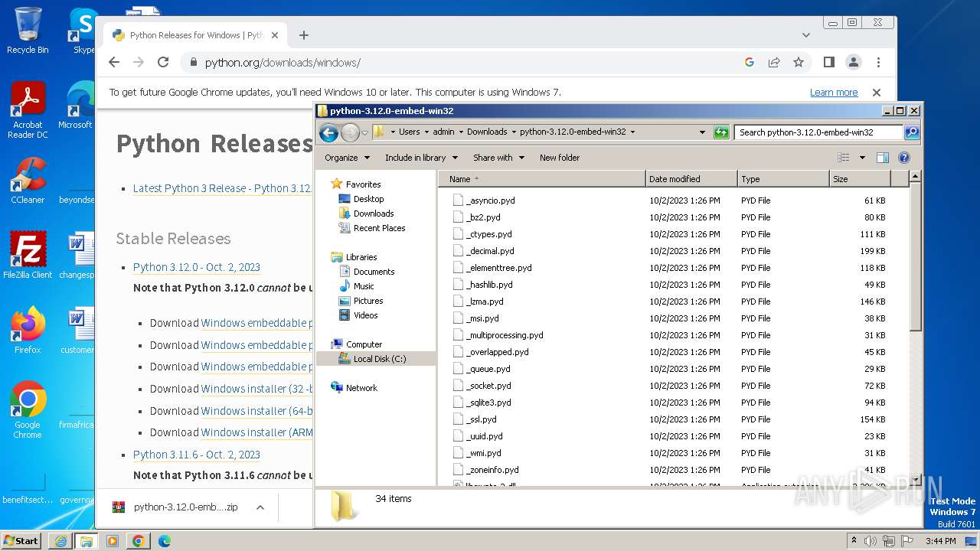
Task: Sort by the Size column
Action: 860,179
